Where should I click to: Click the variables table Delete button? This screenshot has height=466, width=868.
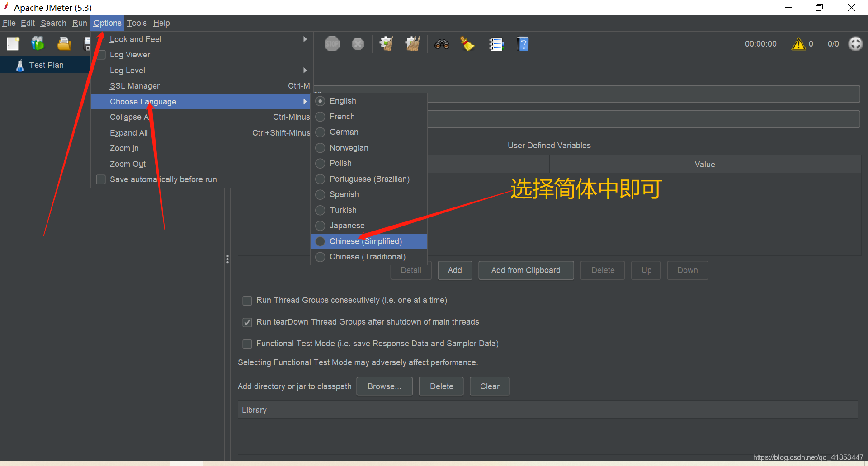(603, 270)
